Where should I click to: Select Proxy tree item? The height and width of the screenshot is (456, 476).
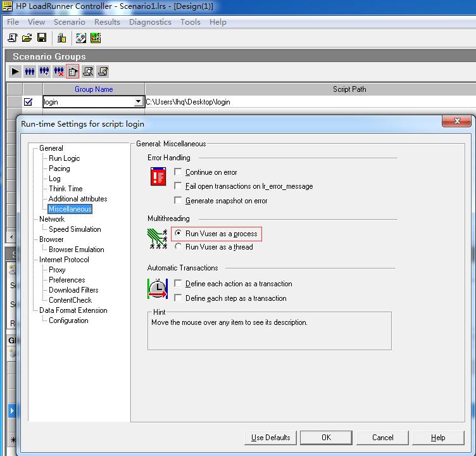[57, 270]
